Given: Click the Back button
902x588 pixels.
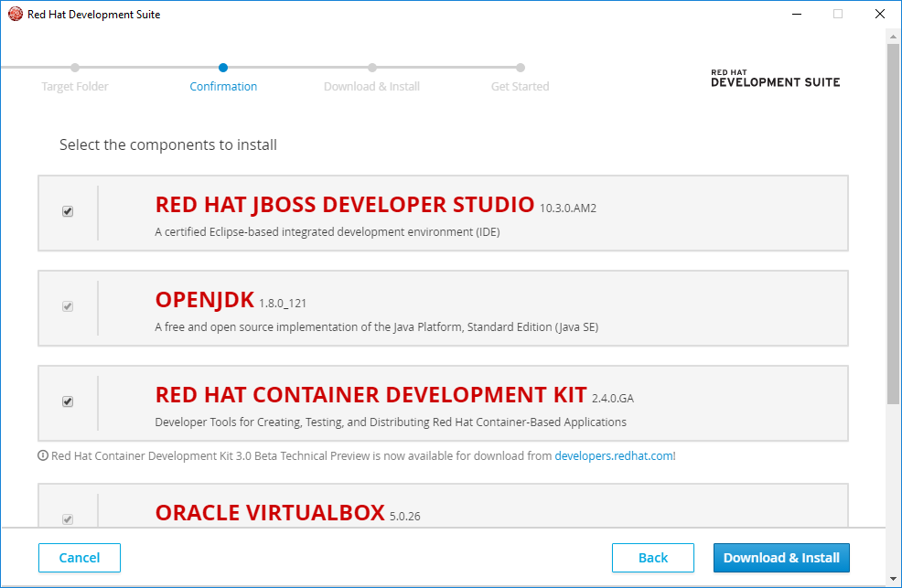Looking at the screenshot, I should [x=652, y=558].
